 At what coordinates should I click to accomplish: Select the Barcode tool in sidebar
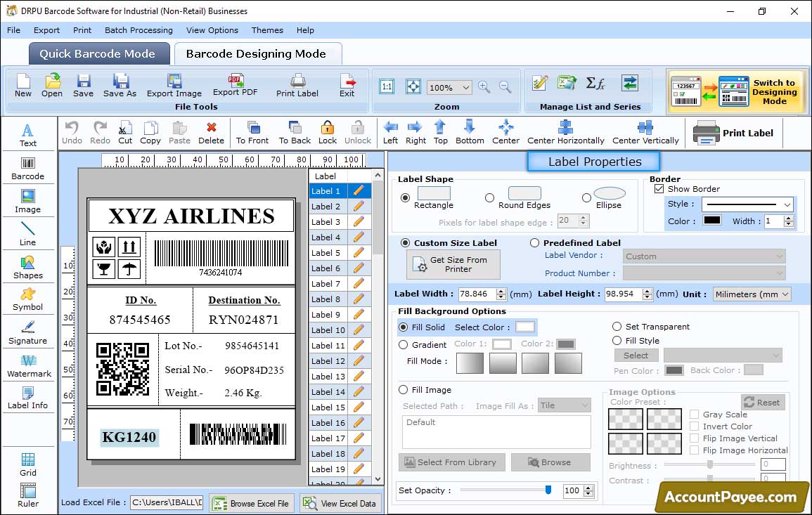pos(28,169)
